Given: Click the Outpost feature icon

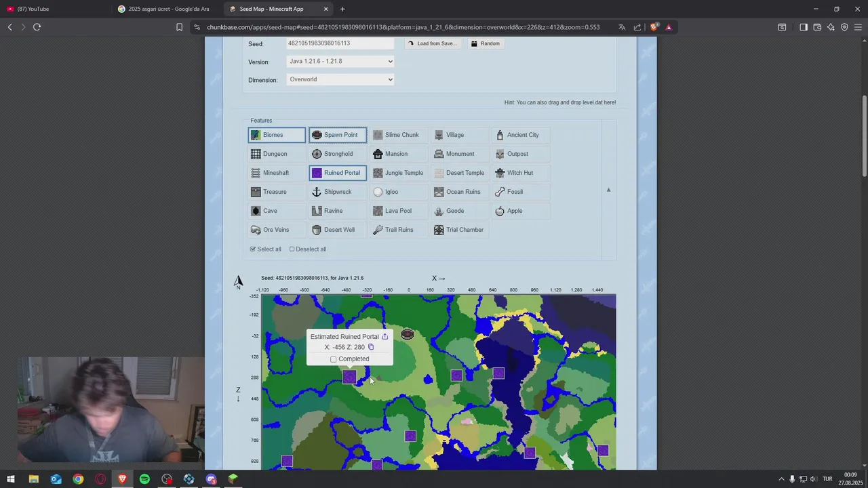Looking at the screenshot, I should (500, 154).
